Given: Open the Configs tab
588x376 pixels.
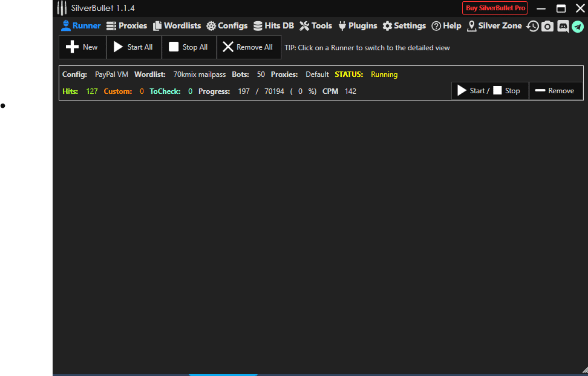Looking at the screenshot, I should coord(227,25).
